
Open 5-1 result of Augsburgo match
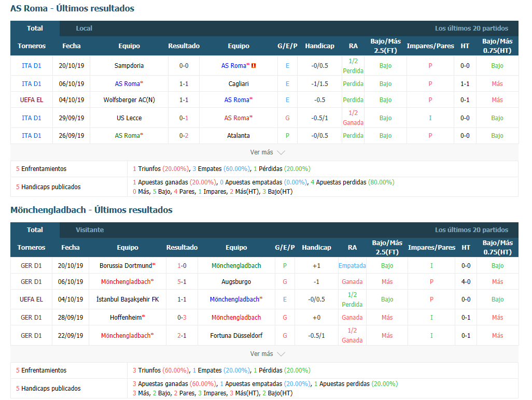coord(182,282)
